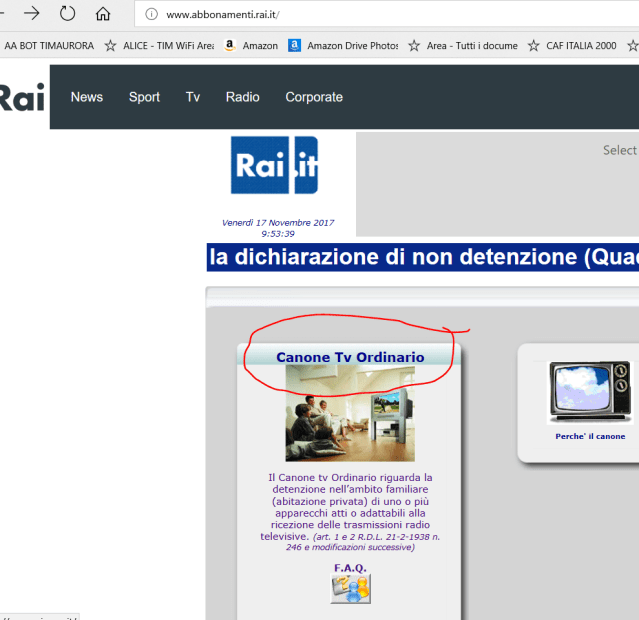Click the F.A.Q. question mark people icon

pyautogui.click(x=350, y=589)
